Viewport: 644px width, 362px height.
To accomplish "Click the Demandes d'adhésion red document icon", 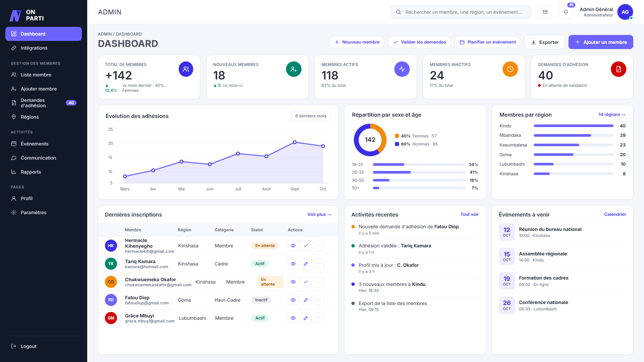I will click(x=619, y=69).
